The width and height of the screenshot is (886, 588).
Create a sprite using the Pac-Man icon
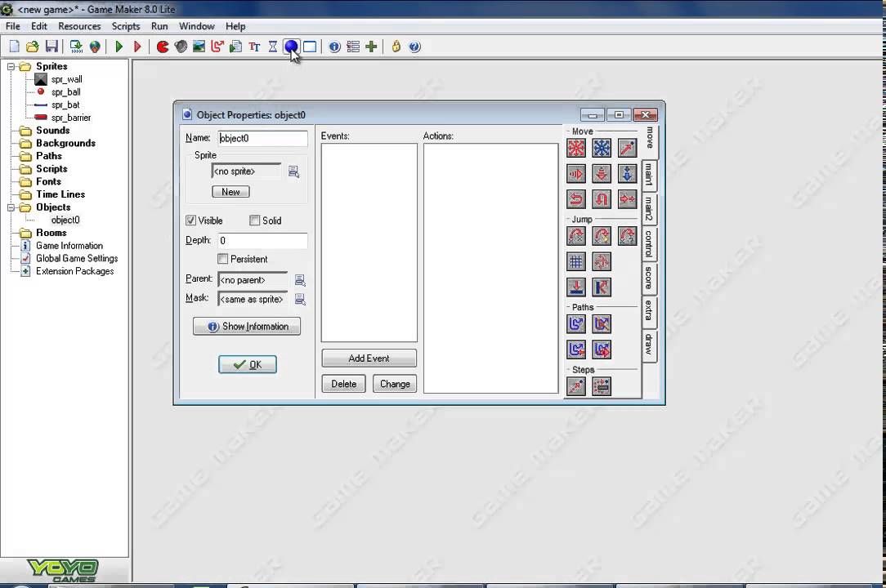[163, 47]
